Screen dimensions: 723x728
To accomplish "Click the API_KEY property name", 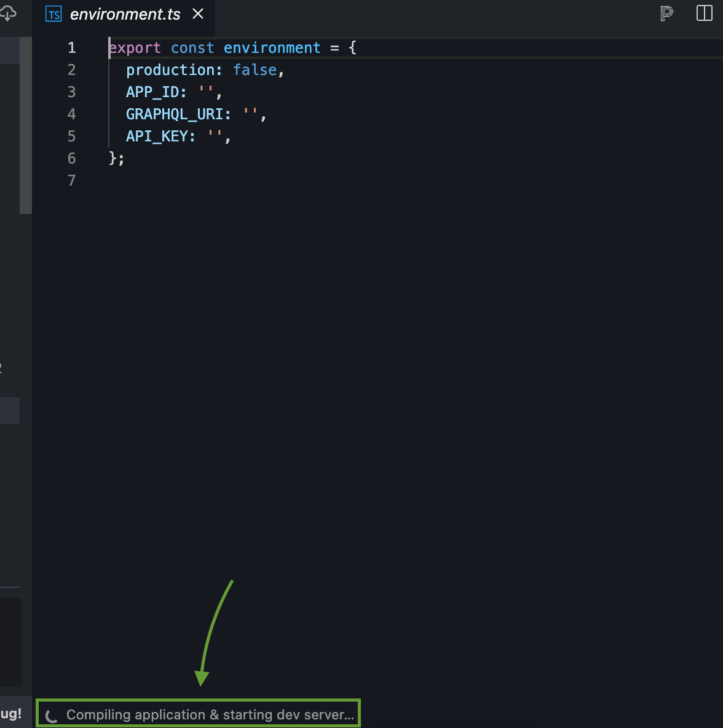I will (159, 136).
